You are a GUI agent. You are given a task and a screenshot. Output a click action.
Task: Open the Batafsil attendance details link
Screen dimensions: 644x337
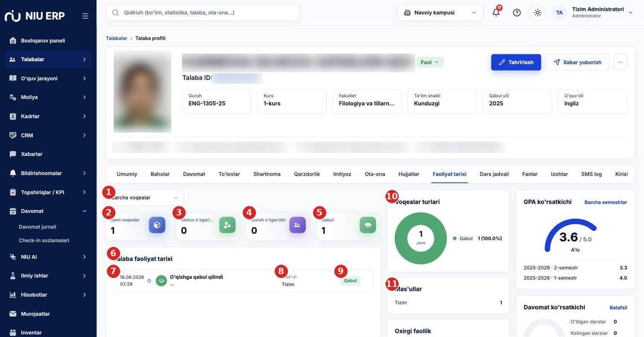[x=618, y=308]
